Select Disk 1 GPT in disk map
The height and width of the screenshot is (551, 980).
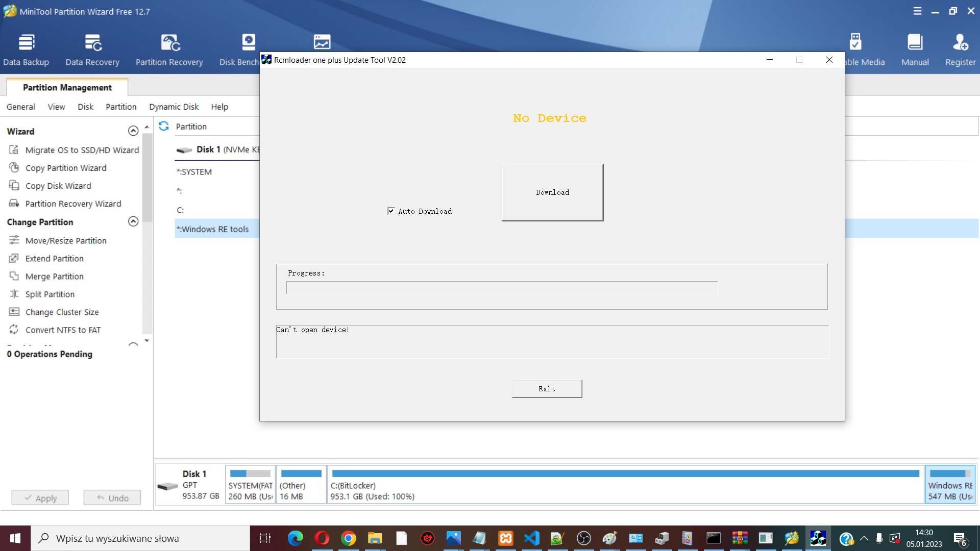(x=190, y=485)
